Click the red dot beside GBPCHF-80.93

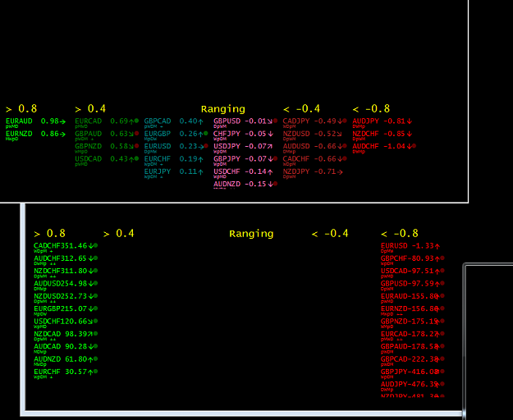442,258
